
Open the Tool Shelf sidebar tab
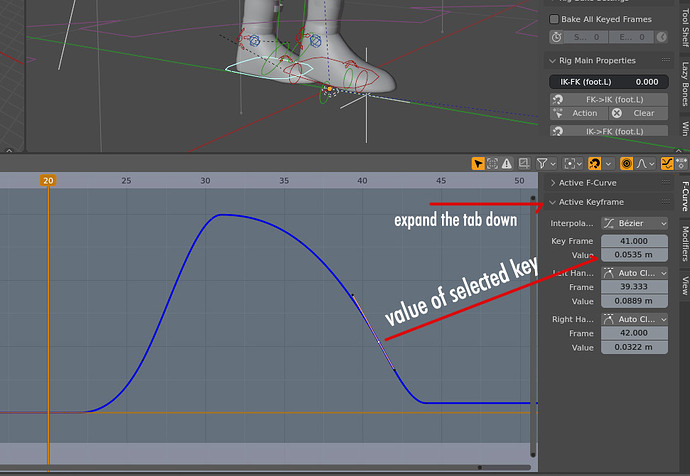point(685,28)
